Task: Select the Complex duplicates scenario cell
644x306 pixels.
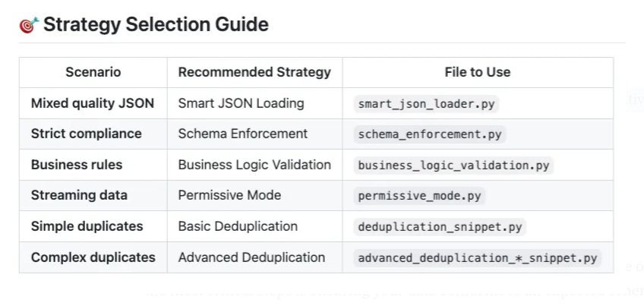Action: click(x=93, y=257)
